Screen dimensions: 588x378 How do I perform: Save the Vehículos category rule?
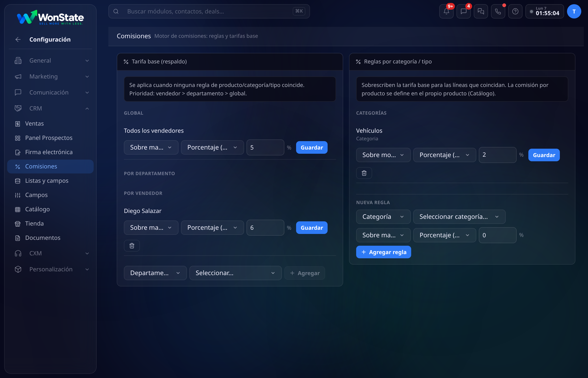pyautogui.click(x=544, y=155)
